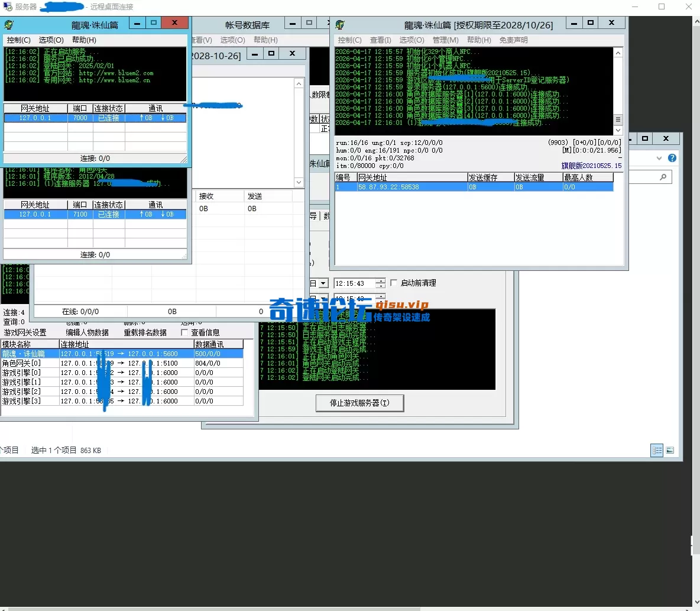This screenshot has height=611, width=700.
Task: Click the app icon in licensed 龍魂·诛仙篇 window
Action: click(340, 25)
